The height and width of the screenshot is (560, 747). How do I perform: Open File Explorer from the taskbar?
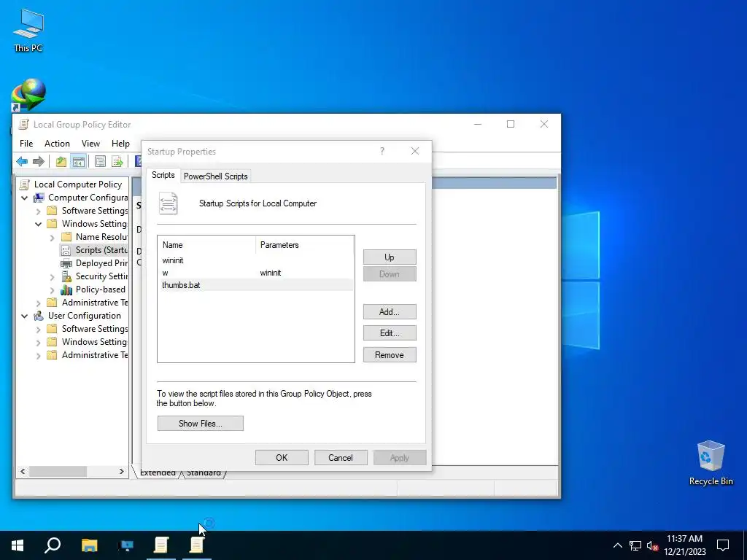point(89,545)
